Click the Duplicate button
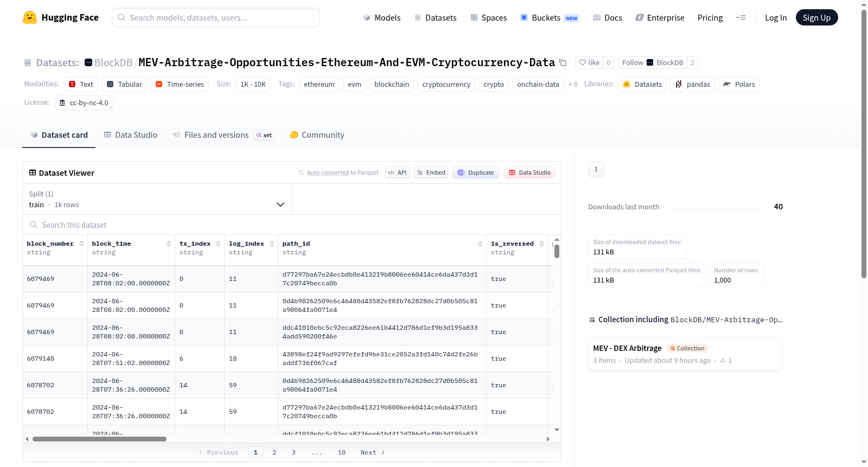 [x=476, y=172]
